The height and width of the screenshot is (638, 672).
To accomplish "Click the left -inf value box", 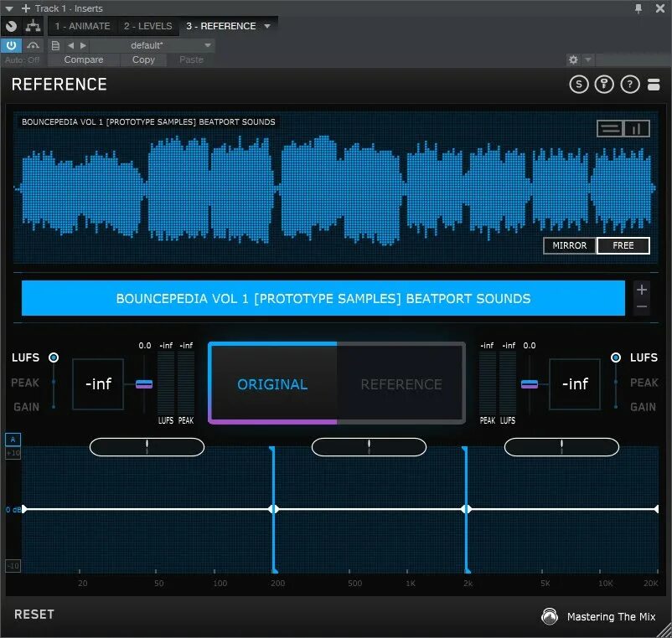I will (98, 384).
